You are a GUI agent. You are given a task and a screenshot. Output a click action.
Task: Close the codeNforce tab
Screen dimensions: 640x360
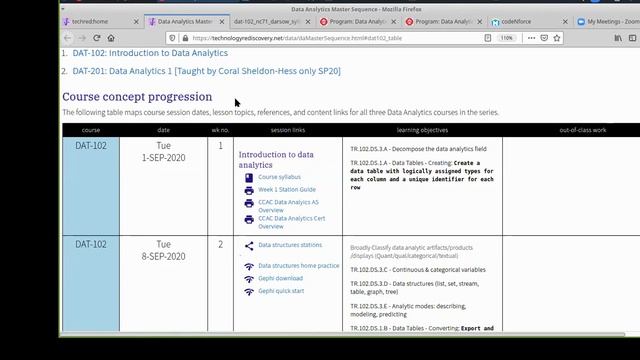pos(565,22)
